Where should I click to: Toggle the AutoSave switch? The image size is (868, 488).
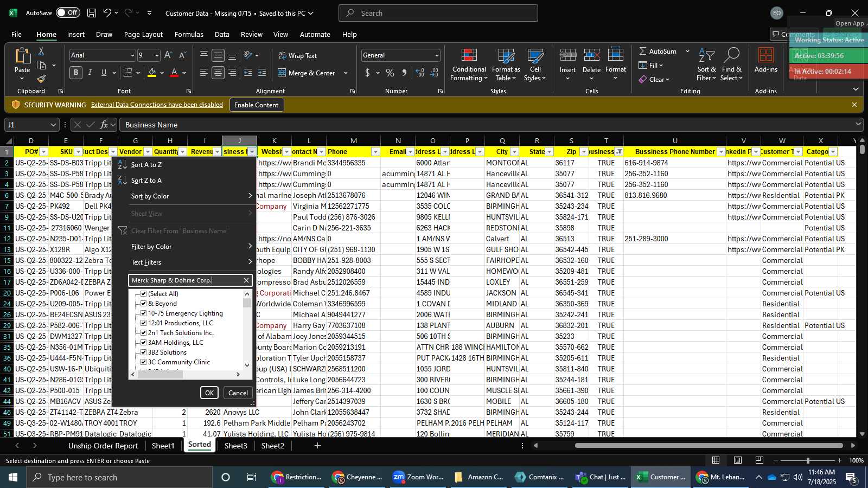coord(68,13)
